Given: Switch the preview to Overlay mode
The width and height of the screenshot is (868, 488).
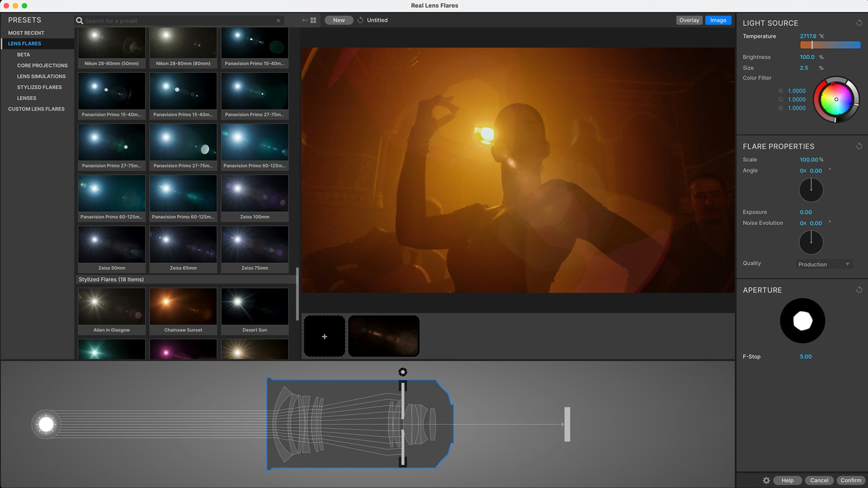Looking at the screenshot, I should tap(689, 20).
